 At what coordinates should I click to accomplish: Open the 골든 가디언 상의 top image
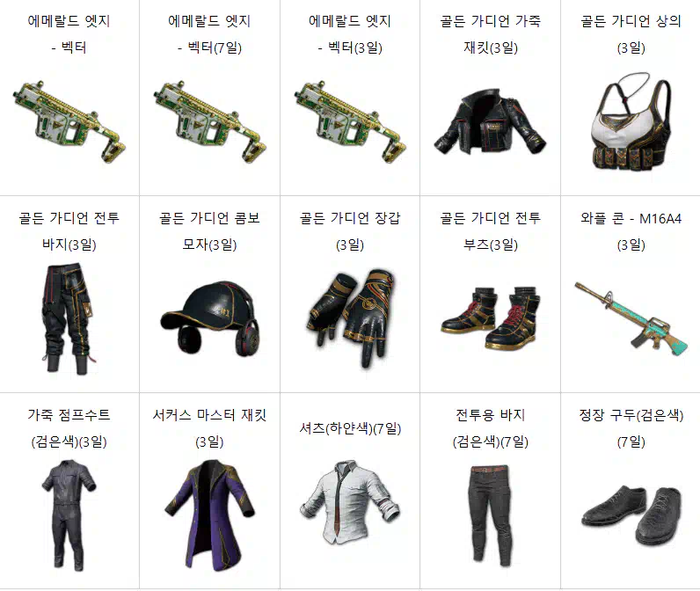tap(631, 122)
